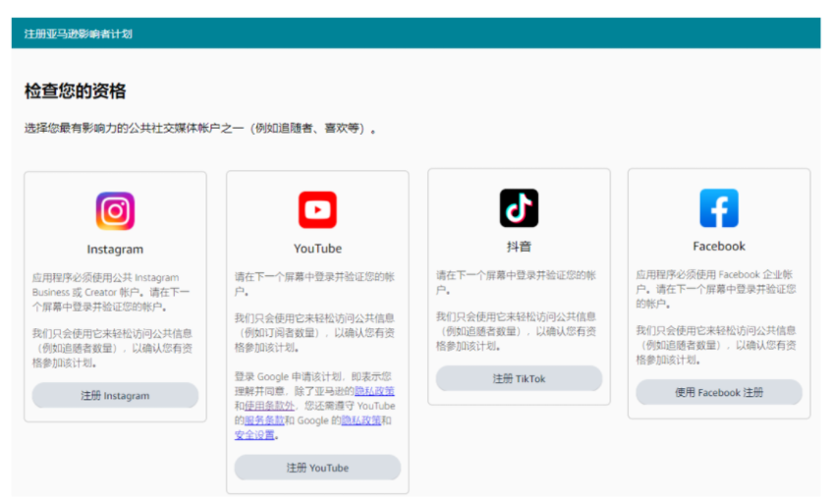Click 登录 Google 申请该计划 paragraph
Viewport: 831px width, 504px height.
coord(314,406)
